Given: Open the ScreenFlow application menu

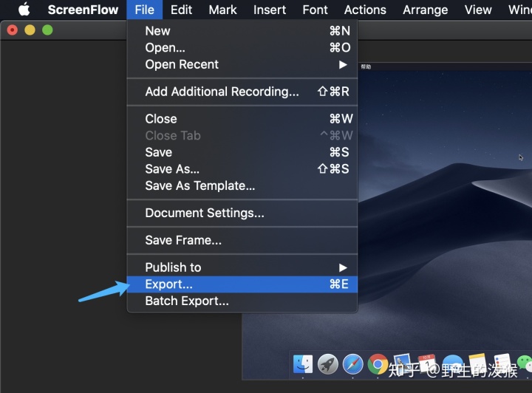Looking at the screenshot, I should coord(83,10).
